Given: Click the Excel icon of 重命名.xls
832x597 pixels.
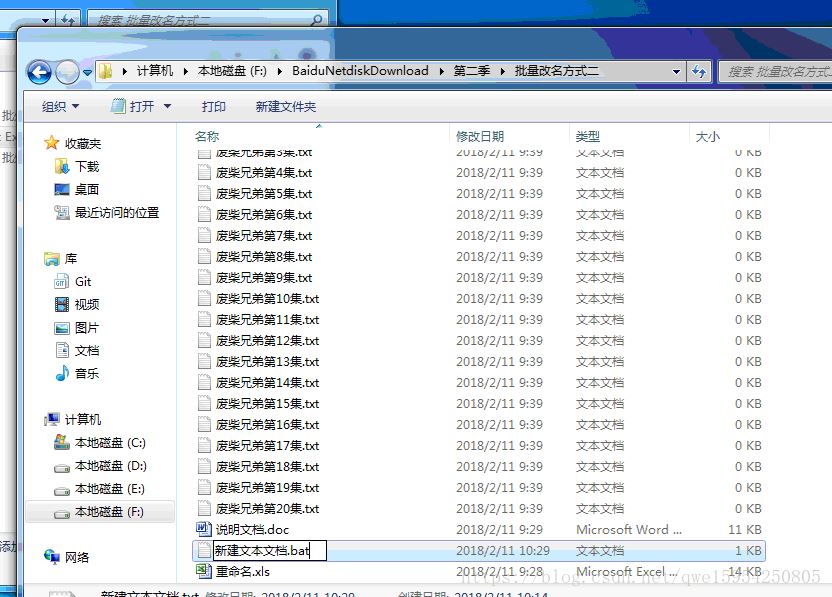Looking at the screenshot, I should [204, 571].
